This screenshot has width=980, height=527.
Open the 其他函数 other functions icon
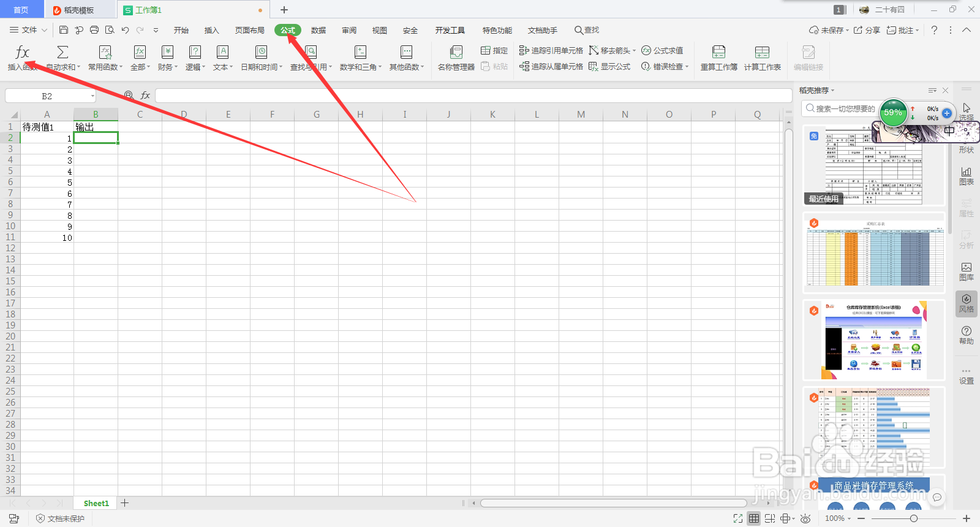(x=406, y=52)
